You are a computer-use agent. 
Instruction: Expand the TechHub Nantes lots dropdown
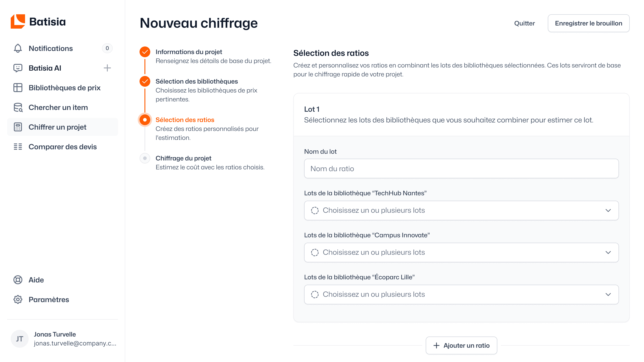pyautogui.click(x=461, y=210)
